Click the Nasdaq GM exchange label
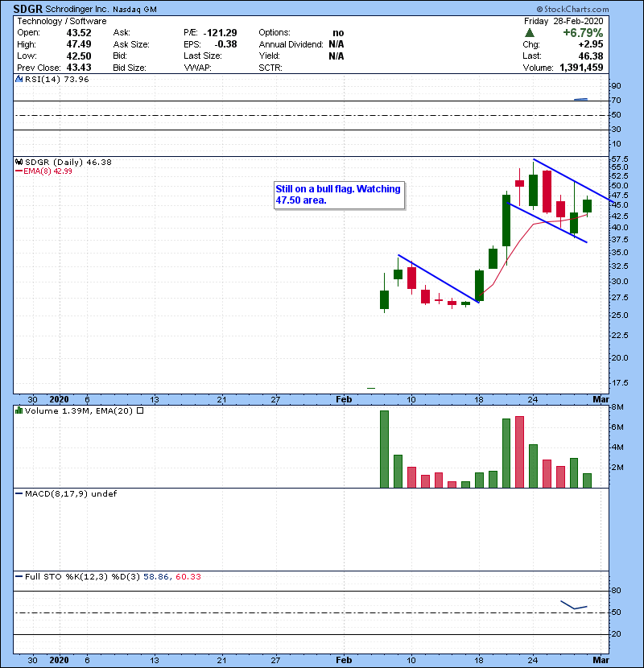Viewport: 644px width, 668px height. [x=134, y=10]
